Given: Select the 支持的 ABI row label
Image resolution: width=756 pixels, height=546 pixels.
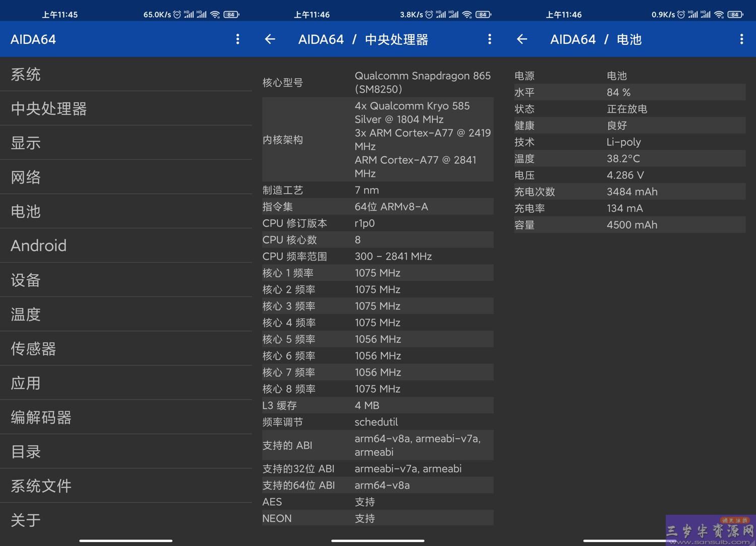Looking at the screenshot, I should tap(287, 445).
